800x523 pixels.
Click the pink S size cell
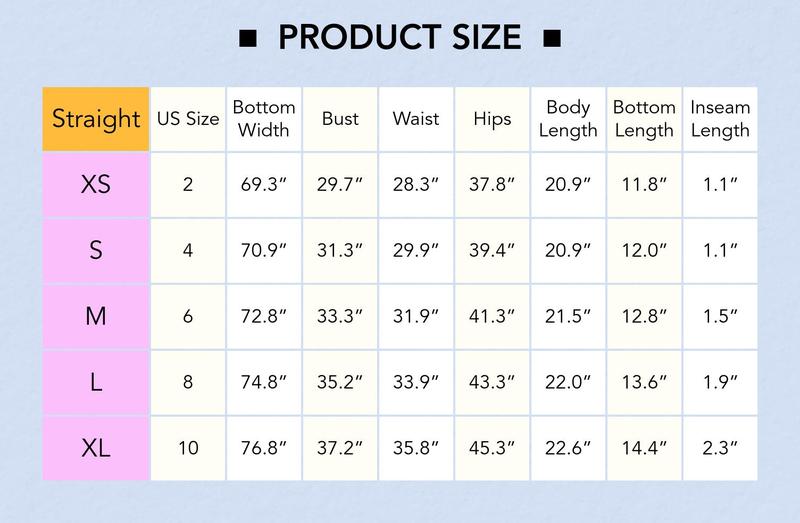click(x=96, y=251)
